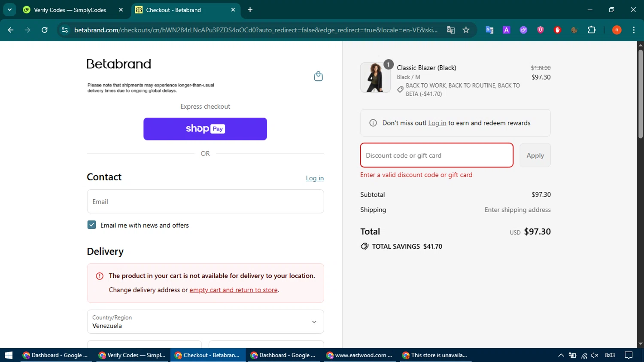
Task: Click the Email input field
Action: [205, 201]
